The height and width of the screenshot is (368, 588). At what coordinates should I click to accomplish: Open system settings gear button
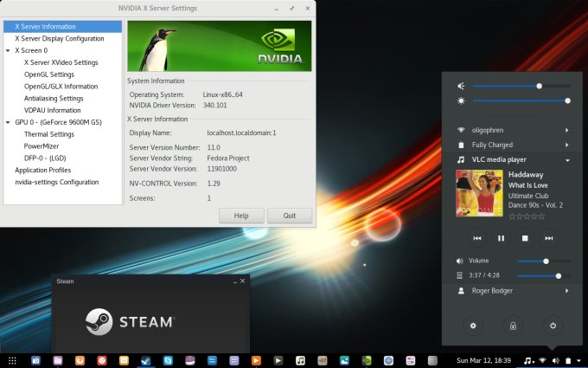[x=473, y=326]
